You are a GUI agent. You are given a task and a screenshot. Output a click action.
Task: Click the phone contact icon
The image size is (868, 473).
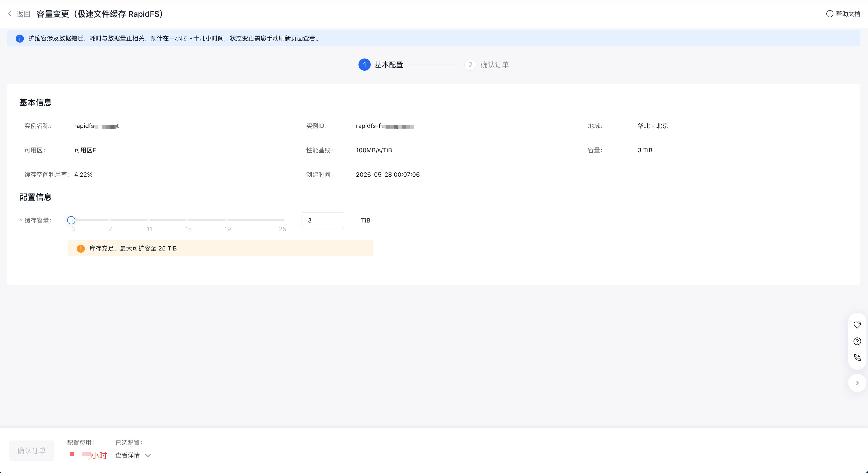point(857,357)
